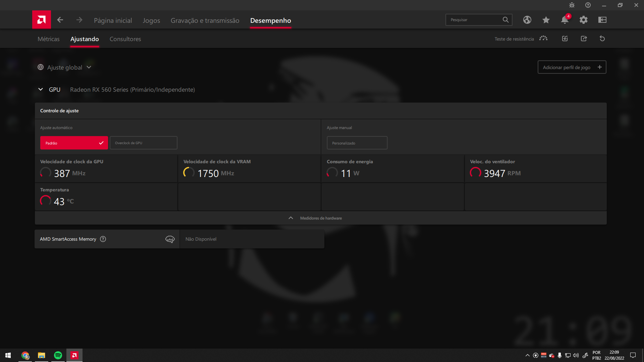Image resolution: width=644 pixels, height=362 pixels.
Task: Select the Ajustando subtab
Action: pyautogui.click(x=85, y=39)
